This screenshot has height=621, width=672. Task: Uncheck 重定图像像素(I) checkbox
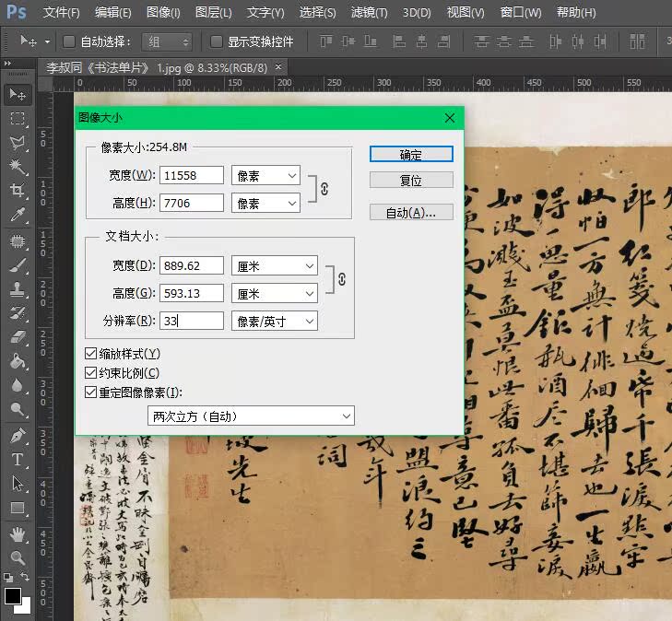[x=90, y=393]
